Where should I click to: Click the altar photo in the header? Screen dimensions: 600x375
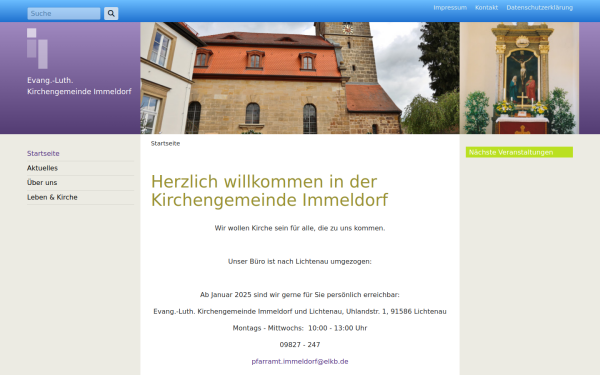click(519, 78)
